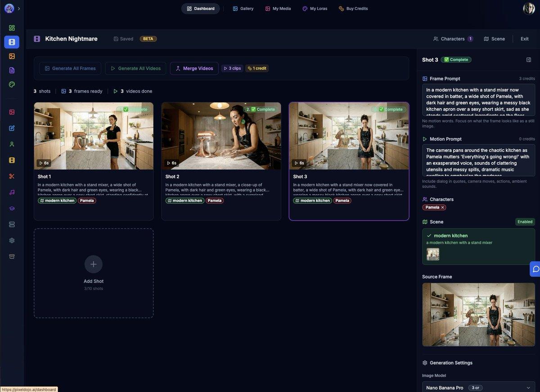The image size is (540, 392).
Task: Edit the Frame Prompt text field
Action: [x=478, y=100]
